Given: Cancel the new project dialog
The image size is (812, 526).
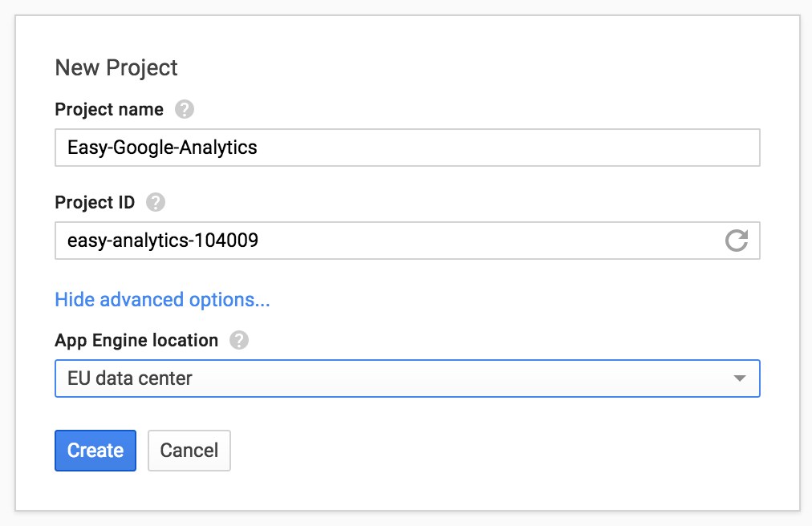Looking at the screenshot, I should point(189,451).
